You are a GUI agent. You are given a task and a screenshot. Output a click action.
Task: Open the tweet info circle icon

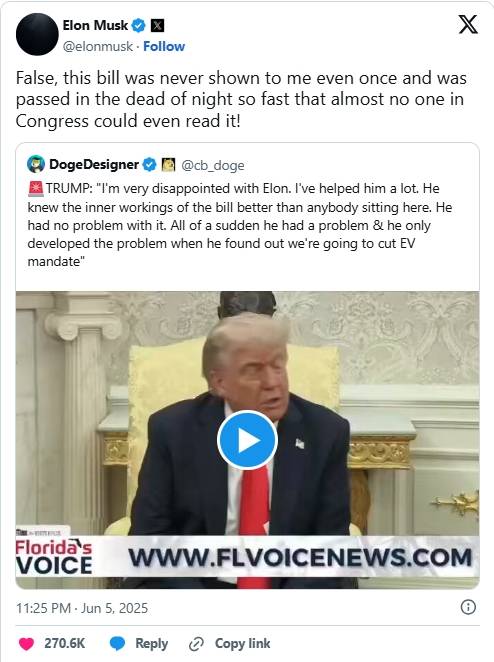click(468, 607)
